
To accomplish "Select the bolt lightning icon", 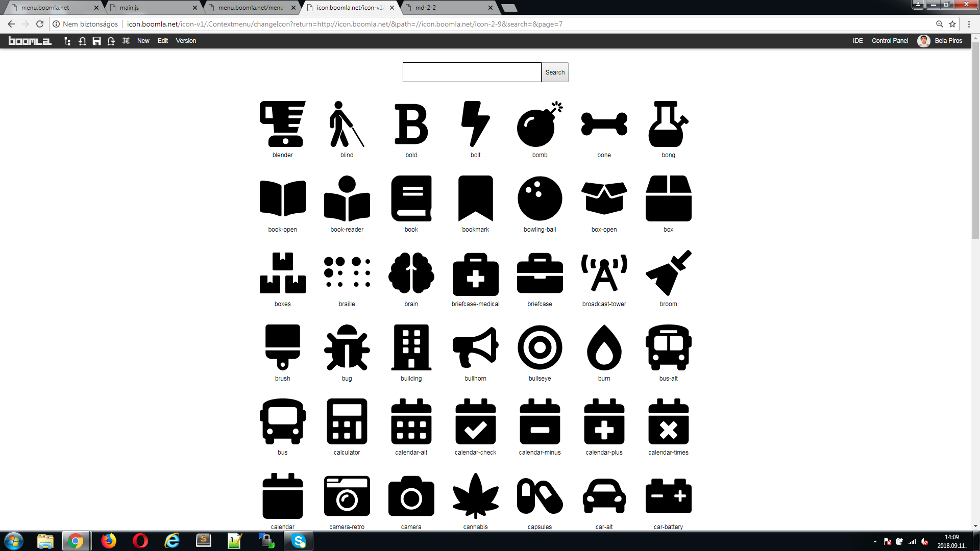I will 476,124.
